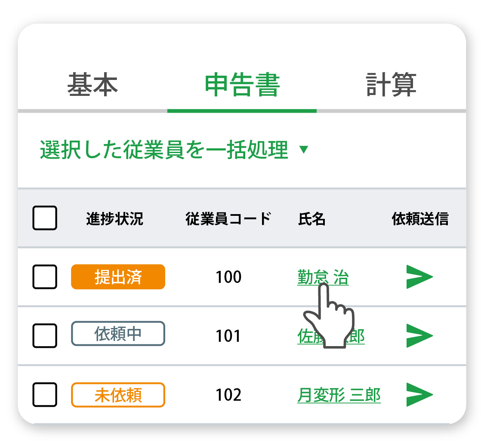Image resolution: width=484 pixels, height=448 pixels.
Task: Toggle the select-all checkbox in the header
Action: tap(44, 218)
